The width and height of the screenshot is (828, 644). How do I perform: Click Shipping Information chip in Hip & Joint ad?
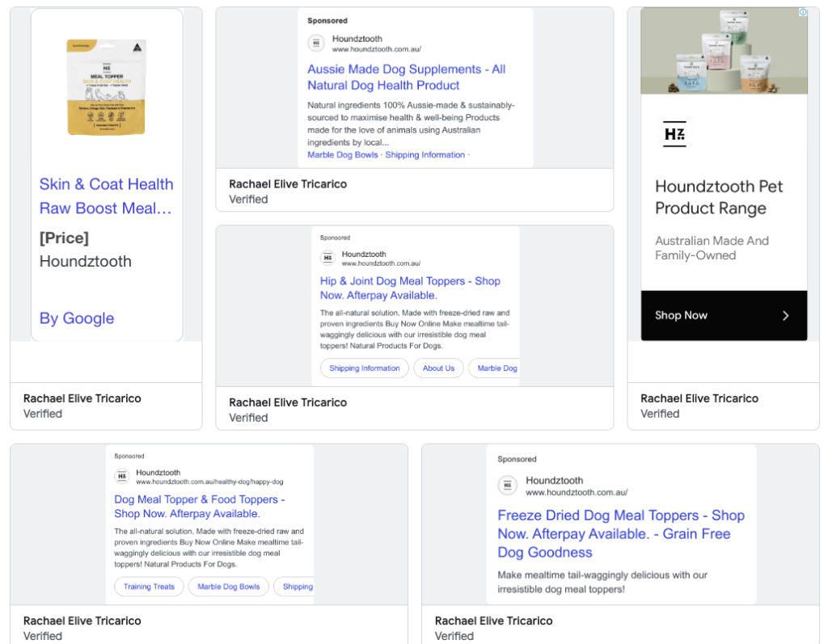[364, 368]
